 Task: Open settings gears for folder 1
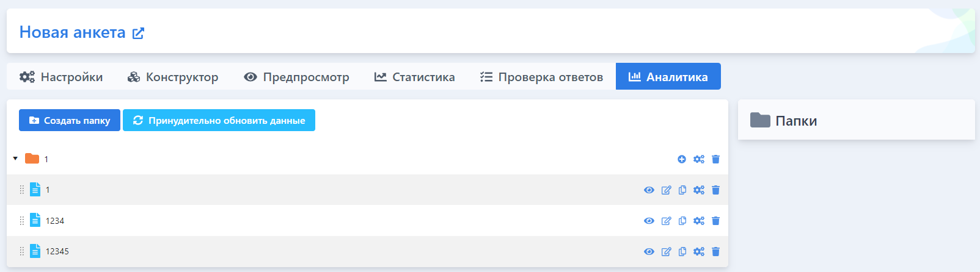point(699,159)
